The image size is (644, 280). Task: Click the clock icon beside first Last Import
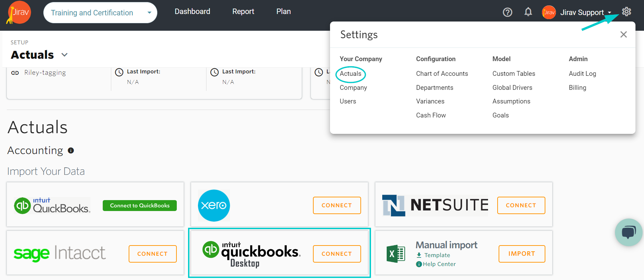[x=119, y=72]
